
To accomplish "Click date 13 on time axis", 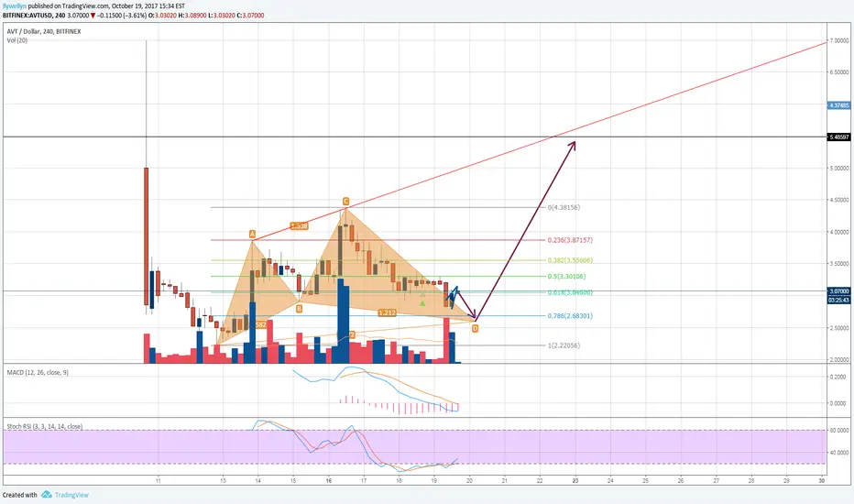I will coord(223,480).
